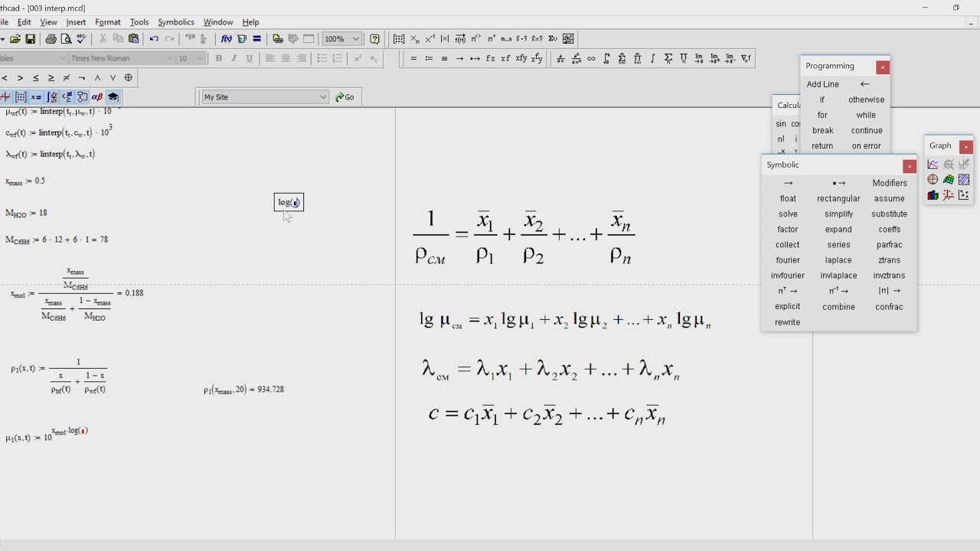Insert the definite integral operator
This screenshot has width=980, height=551.
(606, 59)
